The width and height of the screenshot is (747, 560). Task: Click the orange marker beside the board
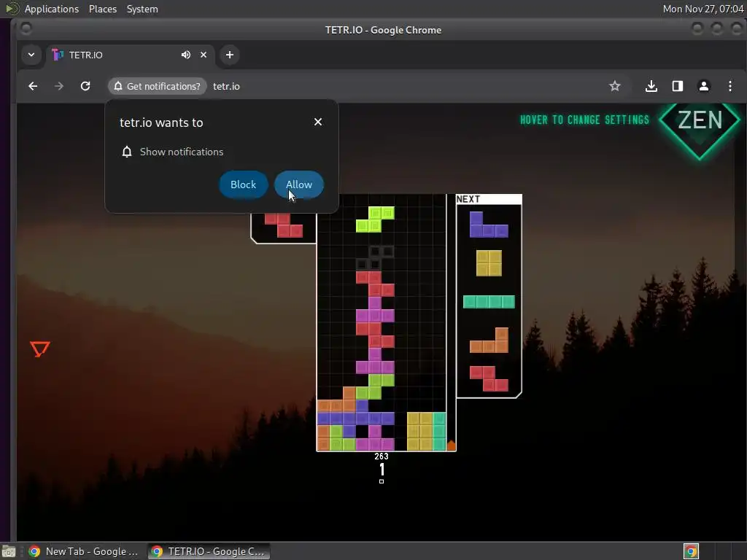point(451,446)
